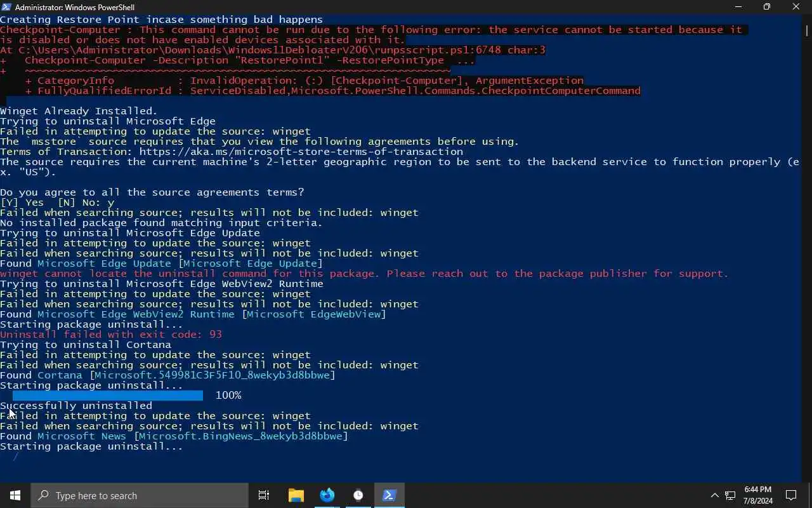This screenshot has height=508, width=812.
Task: Click the 100% progress percentage text
Action: tap(228, 396)
